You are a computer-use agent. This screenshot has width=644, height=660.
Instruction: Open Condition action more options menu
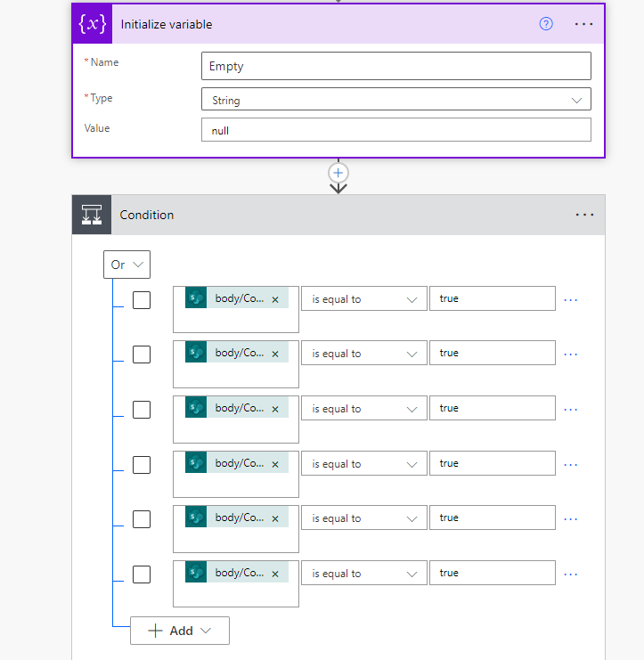click(584, 215)
